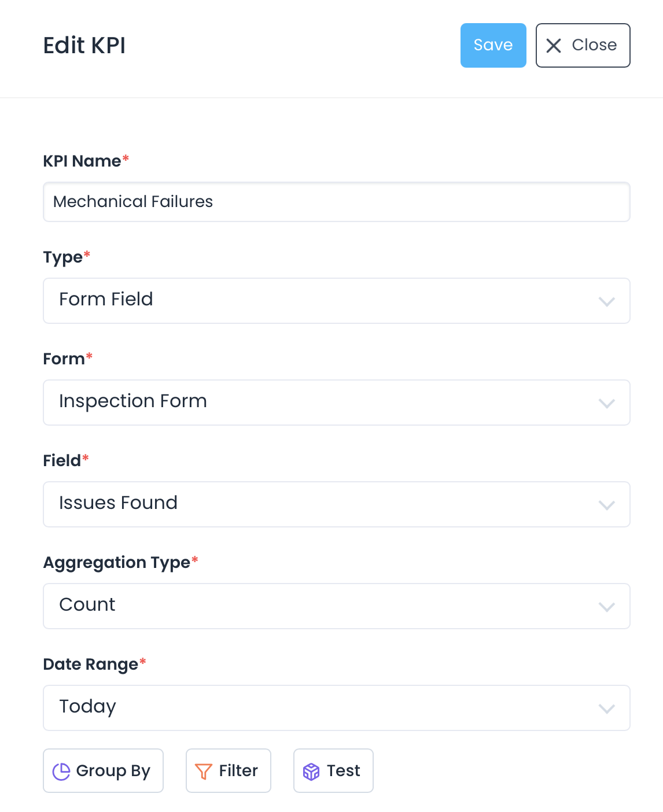Click the cube icon on Test
This screenshot has height=812, width=663.
tap(311, 771)
